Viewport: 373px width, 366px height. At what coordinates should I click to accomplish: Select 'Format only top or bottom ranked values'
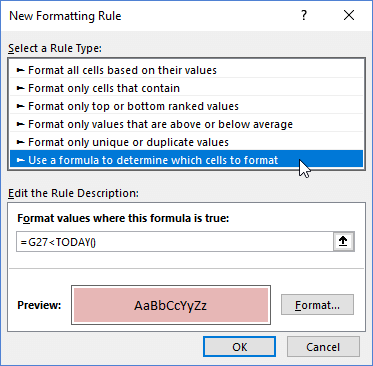(x=186, y=106)
